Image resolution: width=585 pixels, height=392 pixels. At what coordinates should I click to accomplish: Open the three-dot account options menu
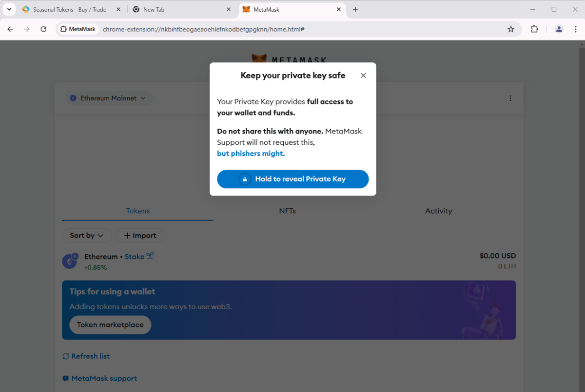[510, 98]
